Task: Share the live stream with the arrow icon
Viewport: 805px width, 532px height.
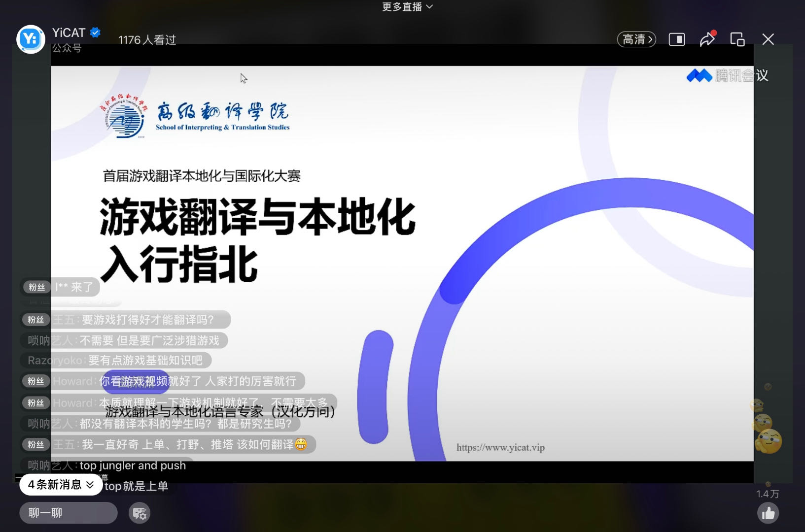Action: [x=707, y=39]
